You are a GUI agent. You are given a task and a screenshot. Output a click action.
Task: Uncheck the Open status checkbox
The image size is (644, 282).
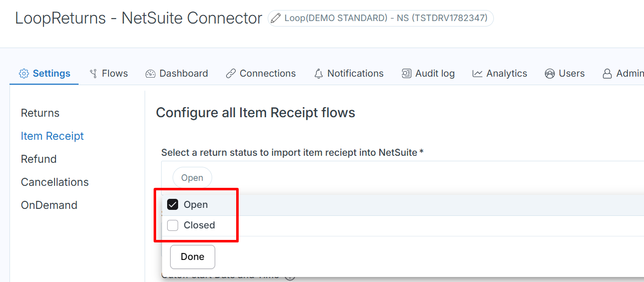point(173,205)
